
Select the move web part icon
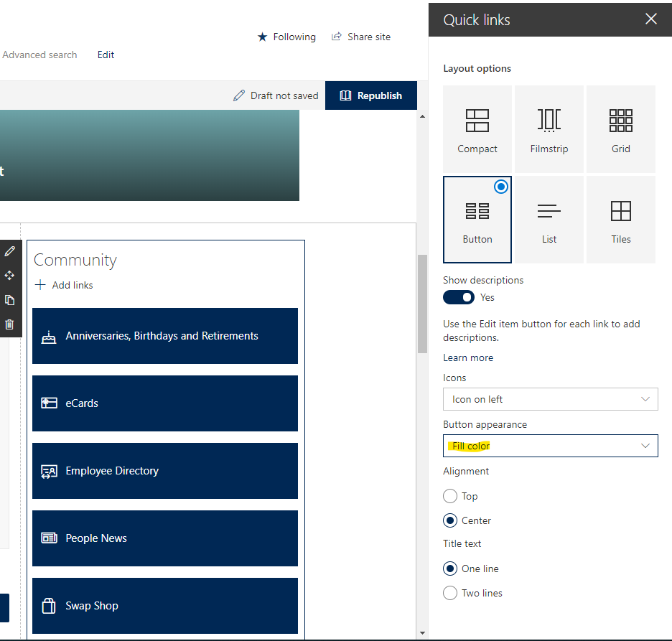pyautogui.click(x=9, y=276)
